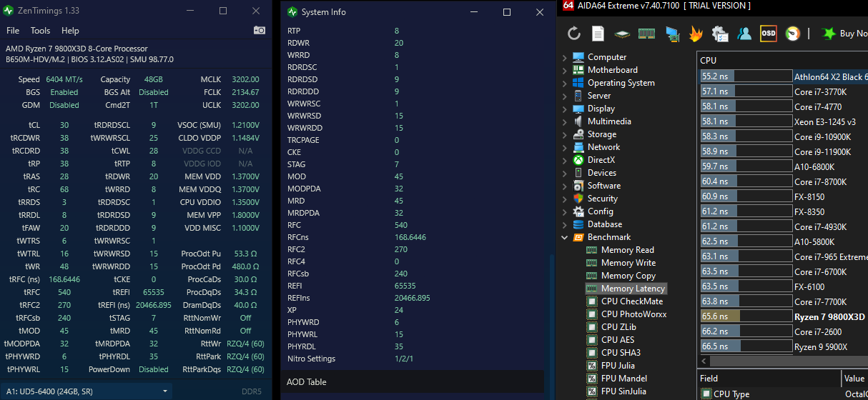Open the CPU SHA3 benchmark

621,353
